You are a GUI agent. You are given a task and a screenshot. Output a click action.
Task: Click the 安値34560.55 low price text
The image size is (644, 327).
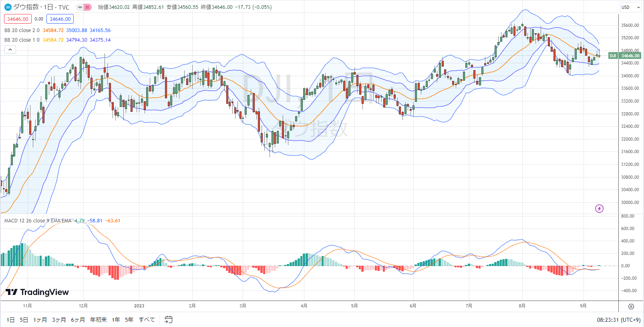tap(182, 7)
